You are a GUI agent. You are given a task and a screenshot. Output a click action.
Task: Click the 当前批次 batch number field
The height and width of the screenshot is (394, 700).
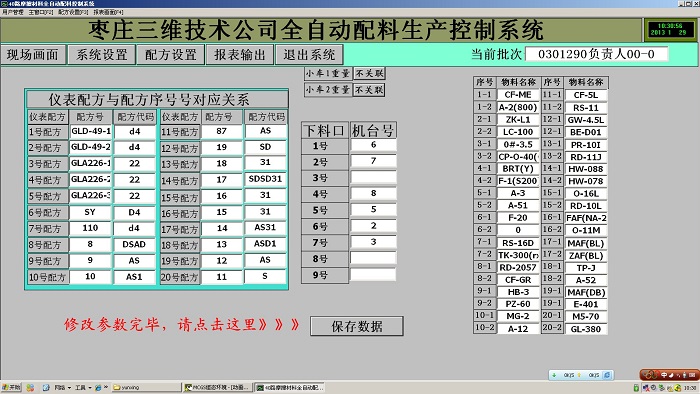tap(596, 54)
